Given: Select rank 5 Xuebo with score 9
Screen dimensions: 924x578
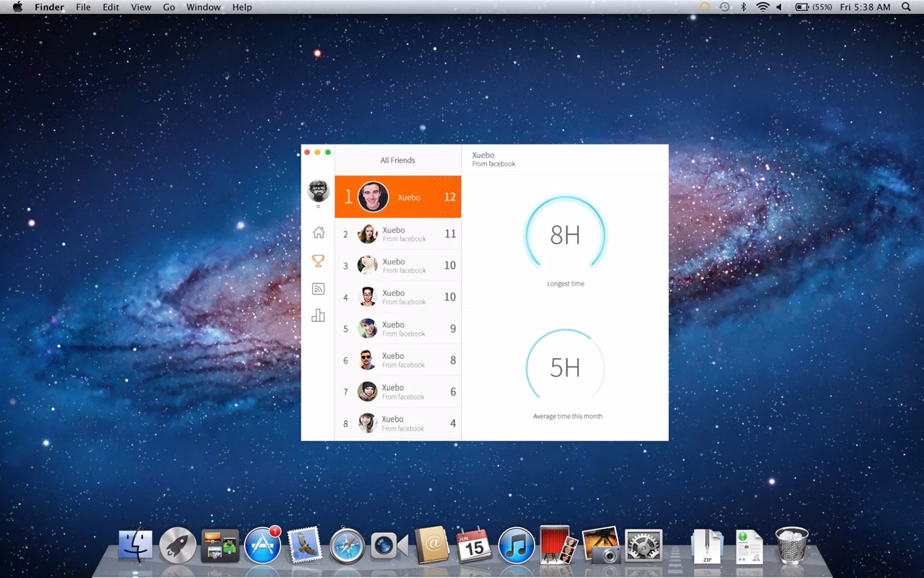Looking at the screenshot, I should tap(398, 329).
